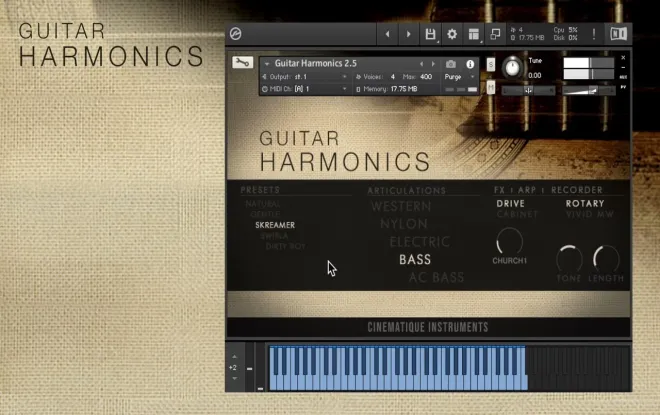The width and height of the screenshot is (660, 415).
Task: Click the LENGTH knob
Action: point(606,259)
